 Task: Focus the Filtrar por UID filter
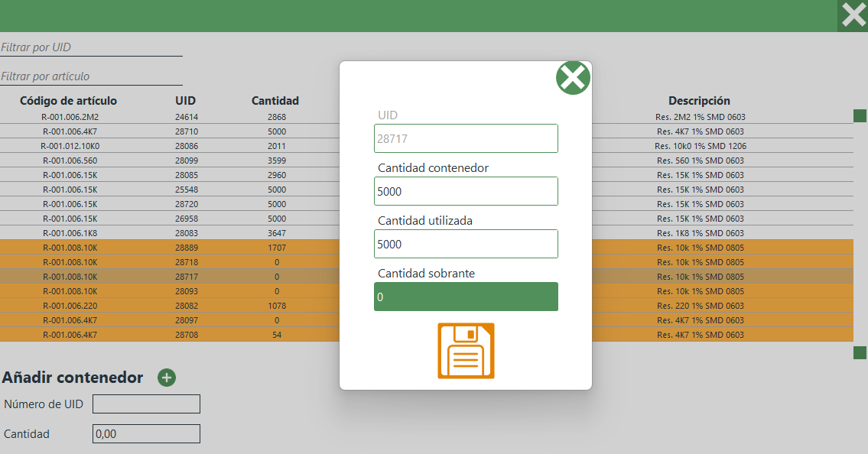(x=91, y=47)
